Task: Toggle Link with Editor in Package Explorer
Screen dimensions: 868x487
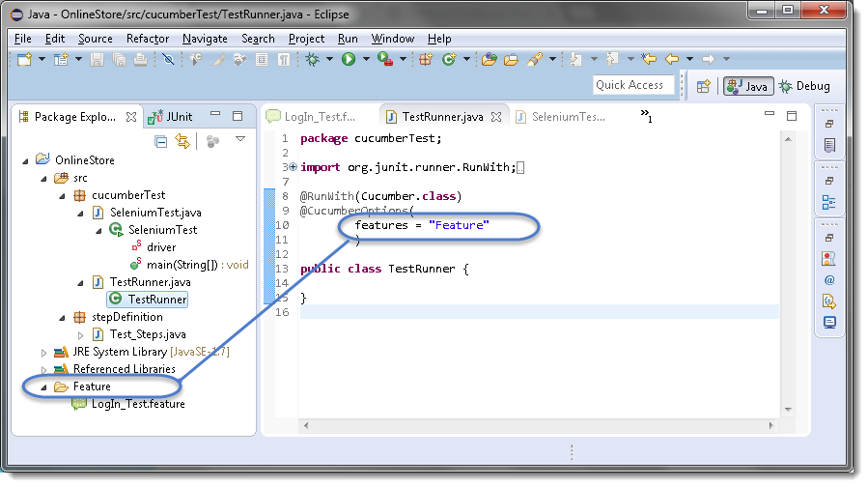Action: pyautogui.click(x=182, y=141)
